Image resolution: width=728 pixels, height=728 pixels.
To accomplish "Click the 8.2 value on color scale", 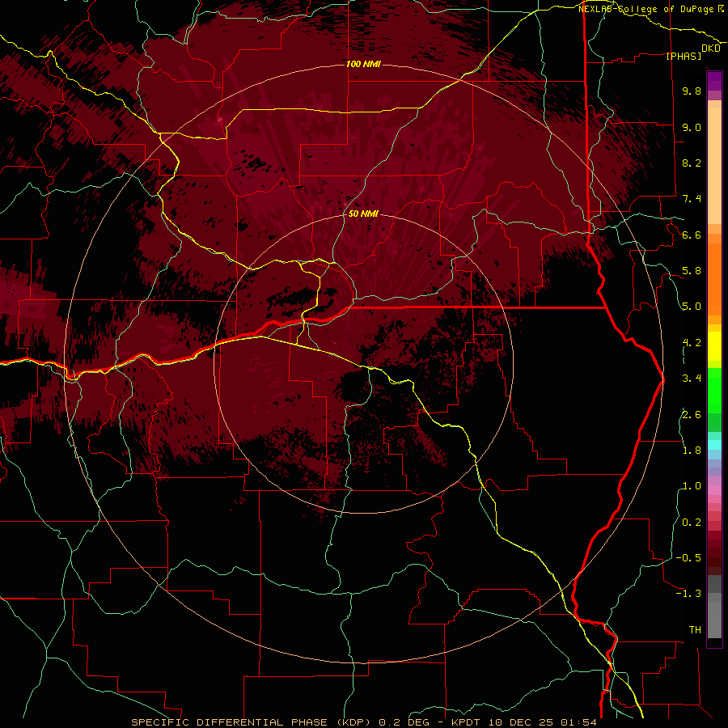I will [x=692, y=163].
